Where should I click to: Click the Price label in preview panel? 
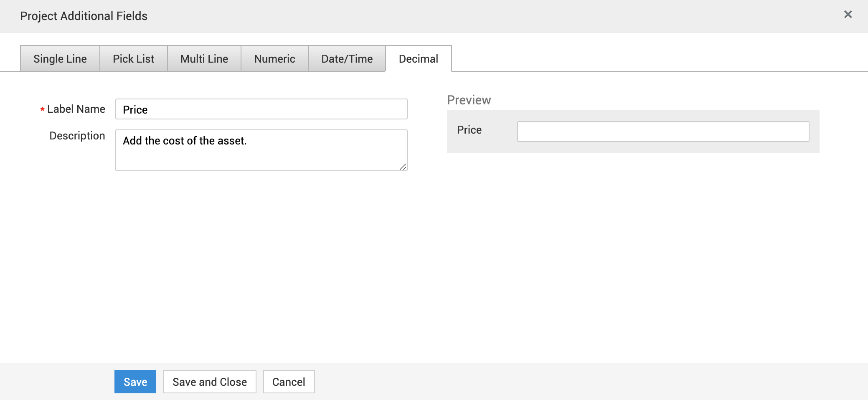469,130
